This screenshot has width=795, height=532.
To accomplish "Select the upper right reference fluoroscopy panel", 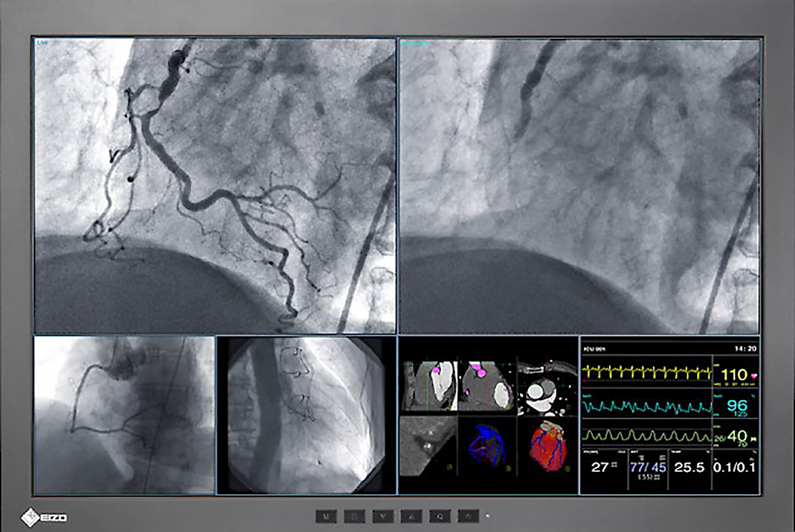I will coord(579,185).
